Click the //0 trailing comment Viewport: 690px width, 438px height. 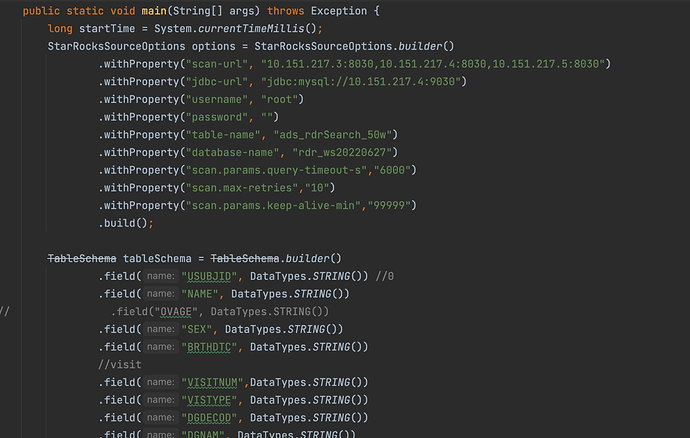pyautogui.click(x=385, y=276)
